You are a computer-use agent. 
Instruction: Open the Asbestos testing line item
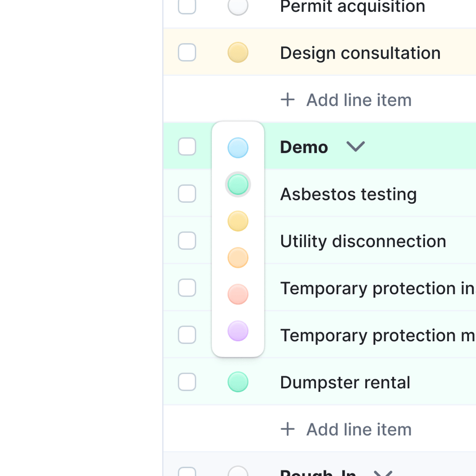click(x=348, y=194)
